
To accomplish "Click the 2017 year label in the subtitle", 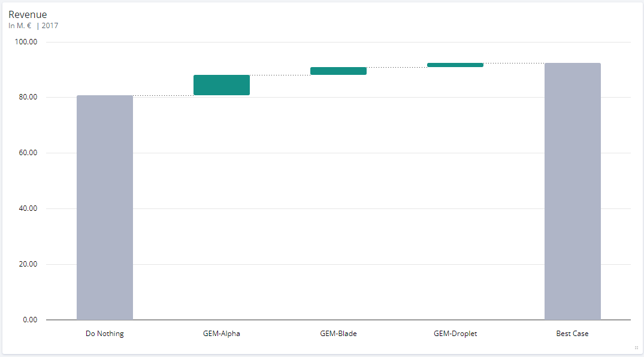I will pyautogui.click(x=50, y=26).
